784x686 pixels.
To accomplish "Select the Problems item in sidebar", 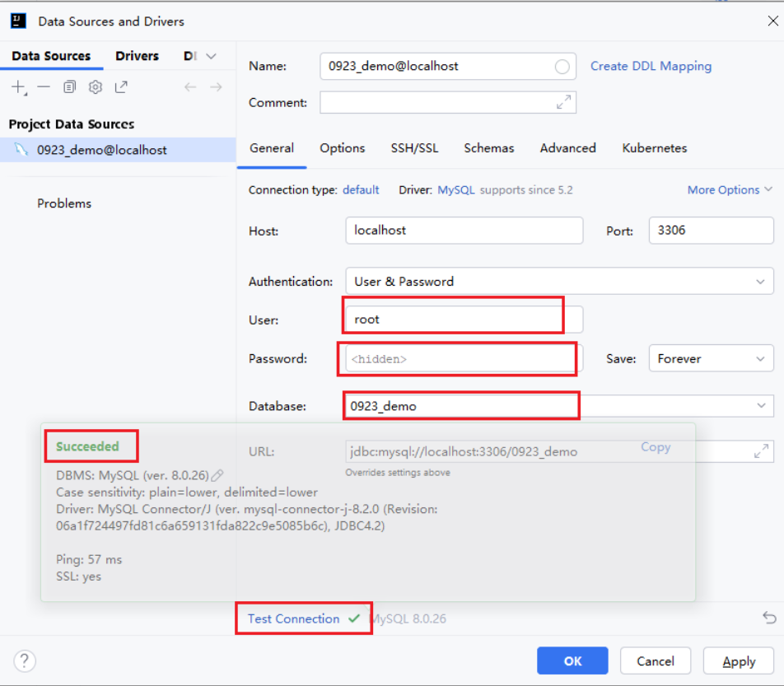I will [64, 203].
